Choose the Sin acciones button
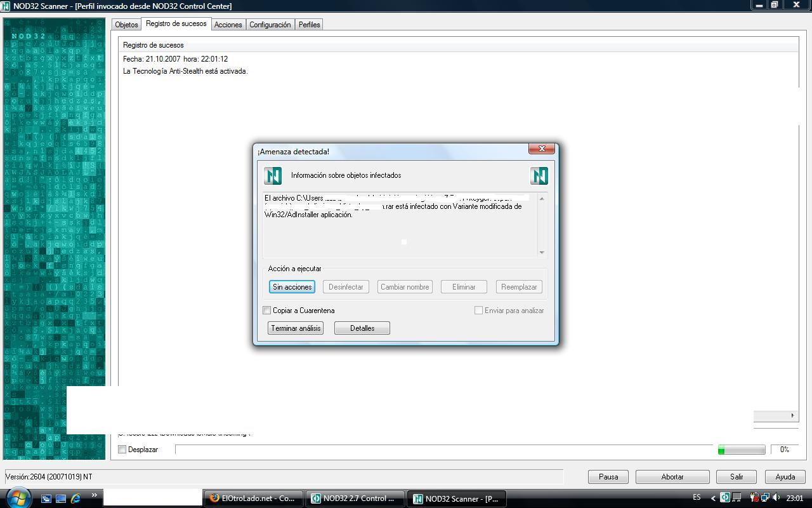This screenshot has width=812, height=508. coord(292,287)
